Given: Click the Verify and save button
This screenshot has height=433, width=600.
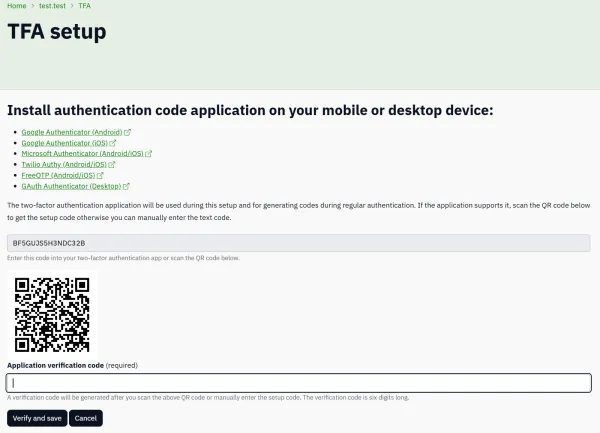Looking at the screenshot, I should (x=37, y=418).
